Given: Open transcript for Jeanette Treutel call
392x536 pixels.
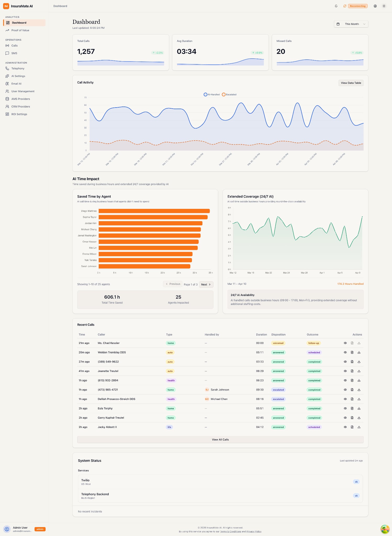Looking at the screenshot, I should tap(352, 371).
